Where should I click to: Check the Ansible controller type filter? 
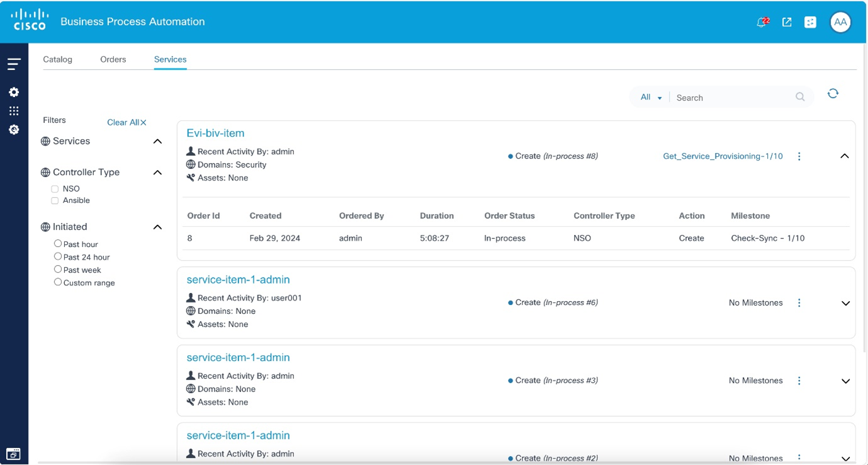(x=55, y=201)
